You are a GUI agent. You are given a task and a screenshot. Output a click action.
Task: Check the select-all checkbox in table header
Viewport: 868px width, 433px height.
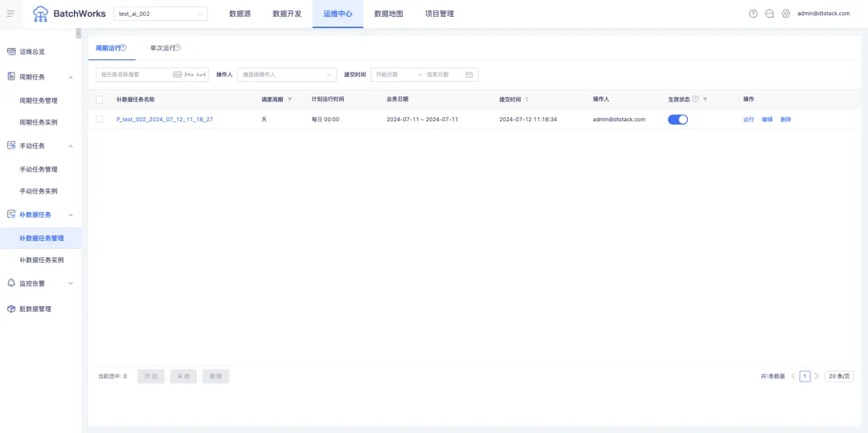tap(100, 100)
